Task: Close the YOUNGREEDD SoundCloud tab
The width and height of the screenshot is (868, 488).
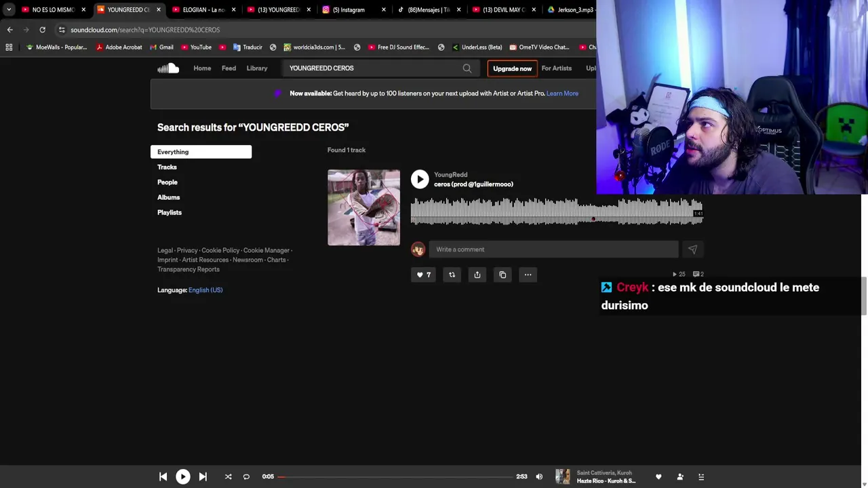Action: [159, 9]
